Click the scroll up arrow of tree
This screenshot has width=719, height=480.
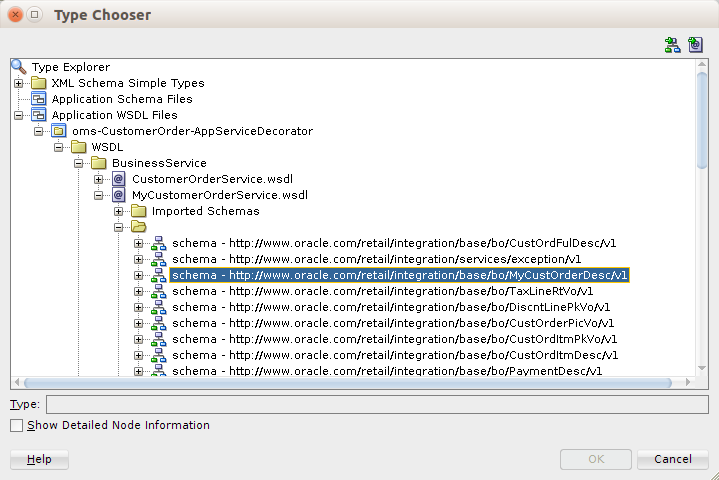point(702,65)
